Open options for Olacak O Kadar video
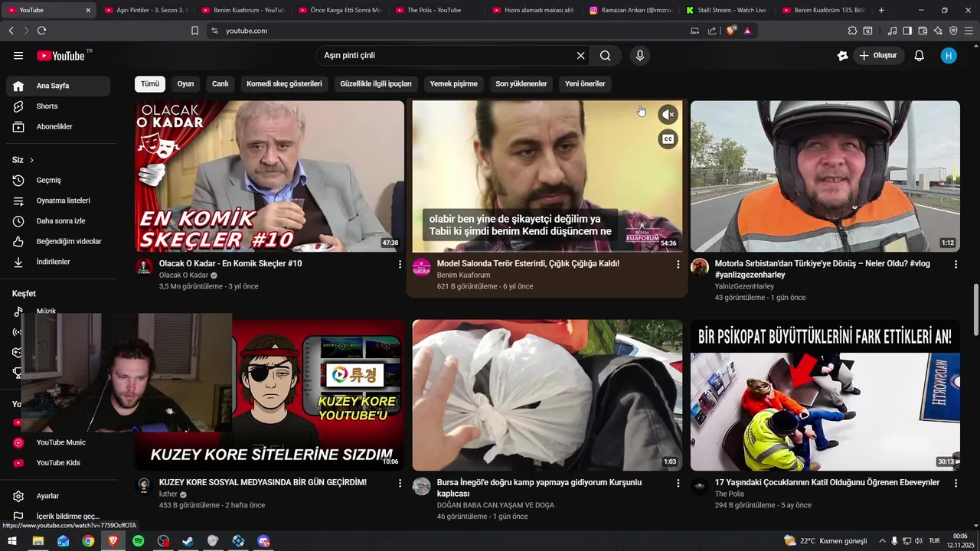 pos(400,264)
